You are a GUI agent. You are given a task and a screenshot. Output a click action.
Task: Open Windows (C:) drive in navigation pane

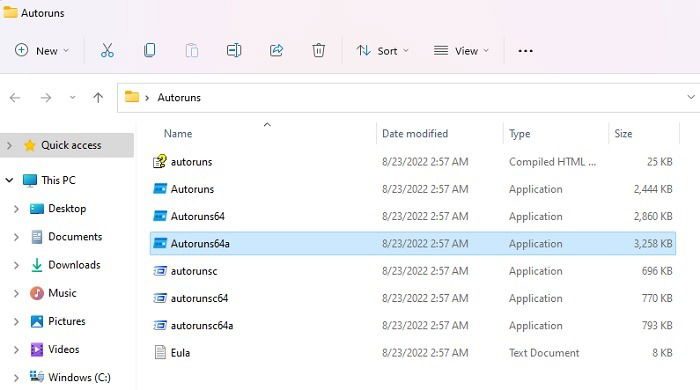[79, 377]
